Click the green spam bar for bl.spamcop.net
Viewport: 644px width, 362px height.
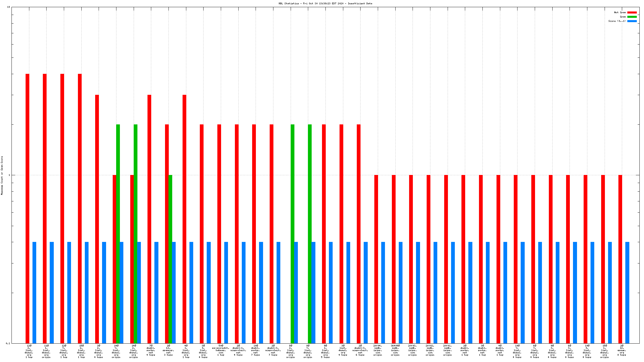point(170,259)
